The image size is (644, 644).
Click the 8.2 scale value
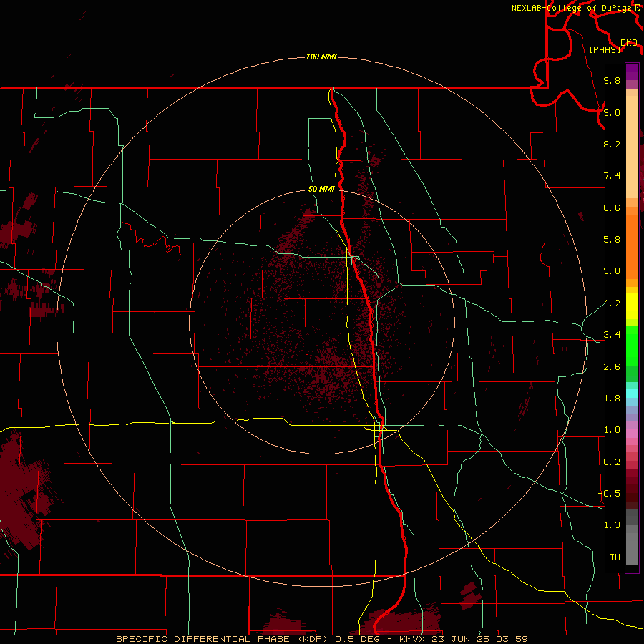tap(612, 144)
